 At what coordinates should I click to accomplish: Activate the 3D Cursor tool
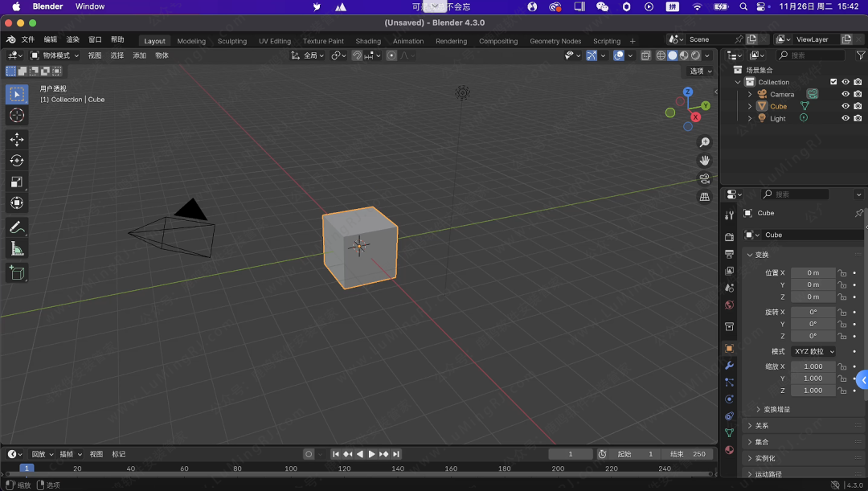pos(17,116)
